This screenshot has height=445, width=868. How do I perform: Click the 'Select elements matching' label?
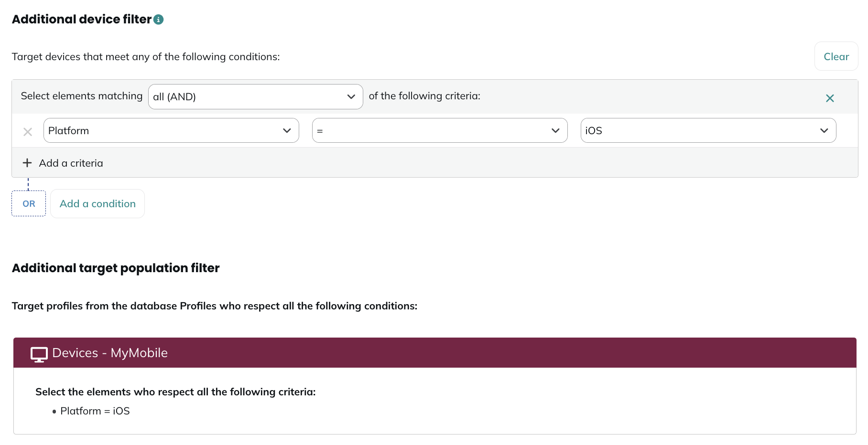pyautogui.click(x=82, y=96)
